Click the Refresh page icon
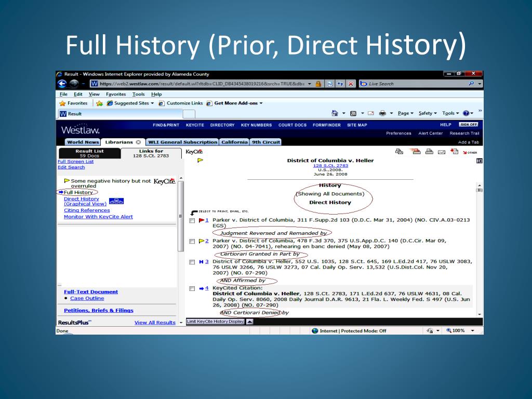Image resolution: width=532 pixels, height=399 pixels. (x=340, y=84)
